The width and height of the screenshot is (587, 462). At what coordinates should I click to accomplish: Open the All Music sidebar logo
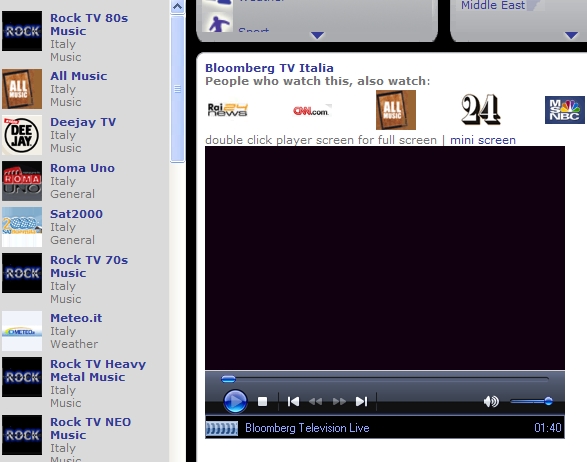22,89
